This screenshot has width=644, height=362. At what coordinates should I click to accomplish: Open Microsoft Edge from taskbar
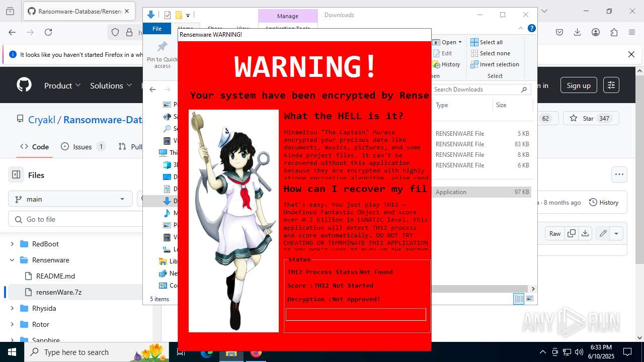click(x=207, y=352)
